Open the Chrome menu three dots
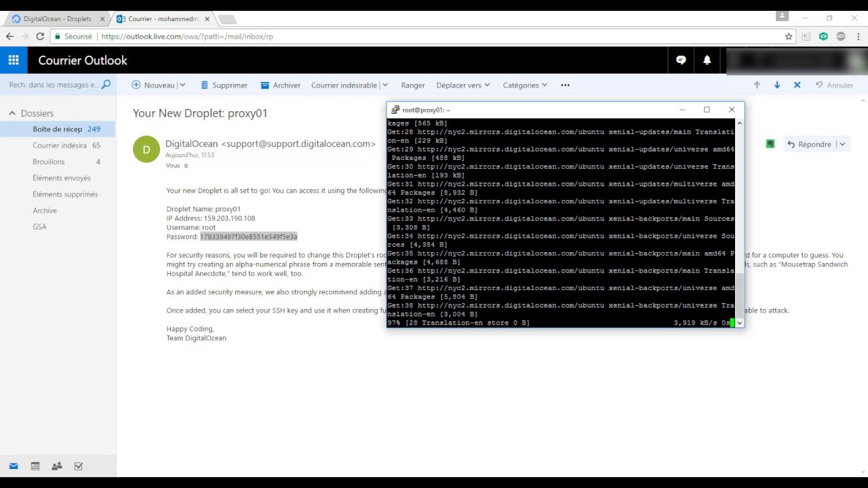This screenshot has height=488, width=868. click(859, 37)
